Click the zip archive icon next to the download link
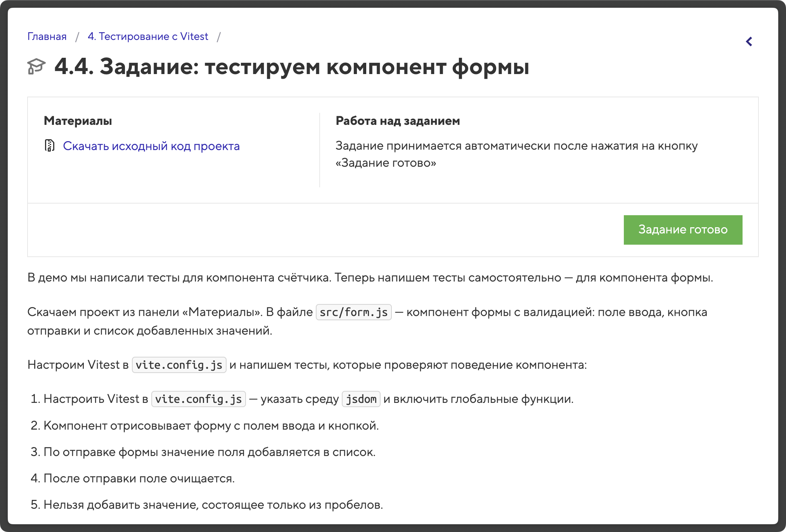 [49, 146]
